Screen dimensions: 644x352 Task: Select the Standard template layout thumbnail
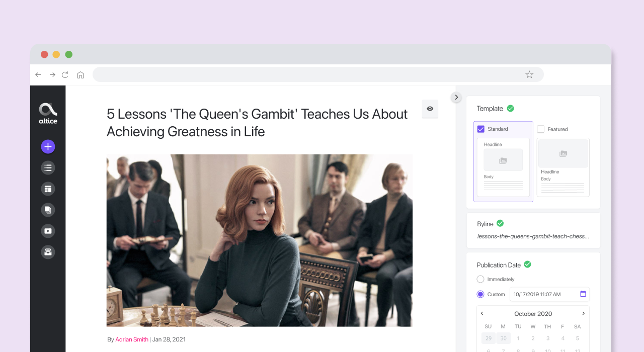(503, 167)
